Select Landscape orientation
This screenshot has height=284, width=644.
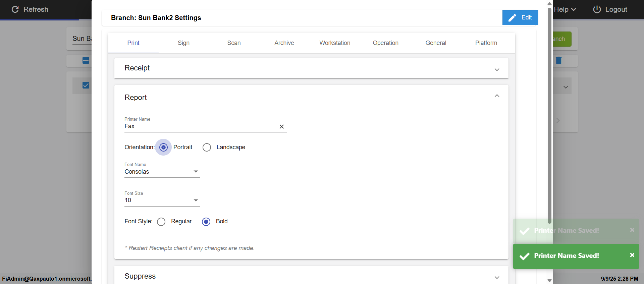click(207, 148)
